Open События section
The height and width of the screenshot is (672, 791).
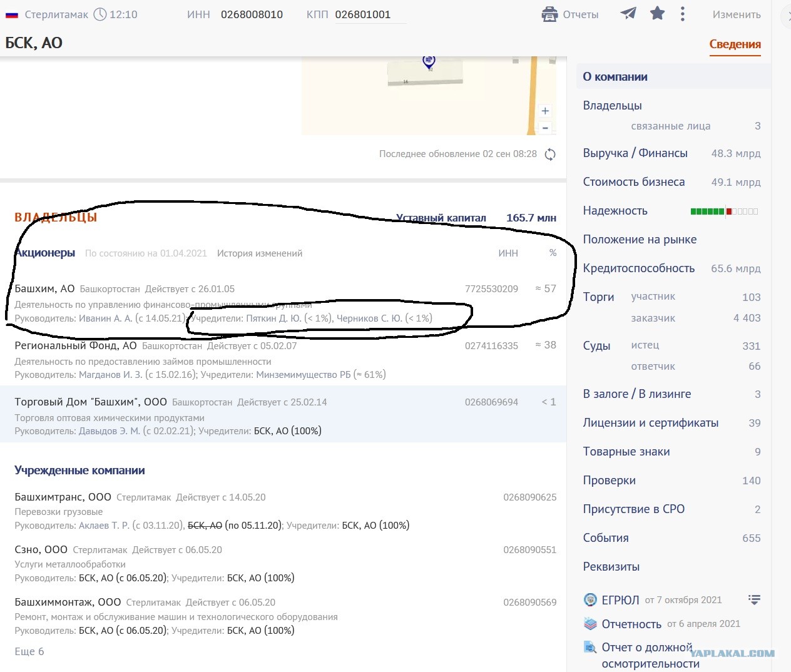pos(606,538)
